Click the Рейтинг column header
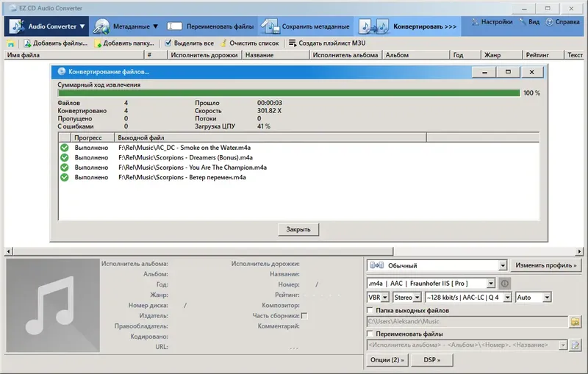This screenshot has width=588, height=374. 542,55
